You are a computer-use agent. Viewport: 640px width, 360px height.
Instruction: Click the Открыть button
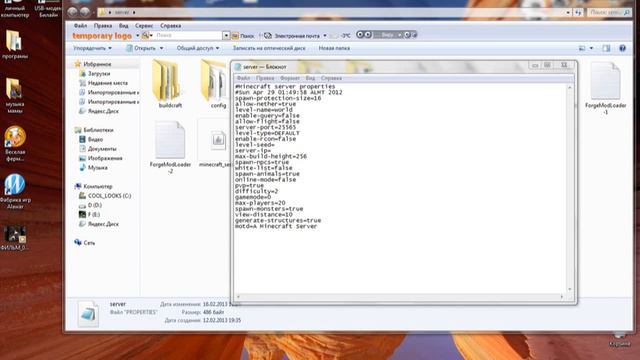click(x=141, y=48)
